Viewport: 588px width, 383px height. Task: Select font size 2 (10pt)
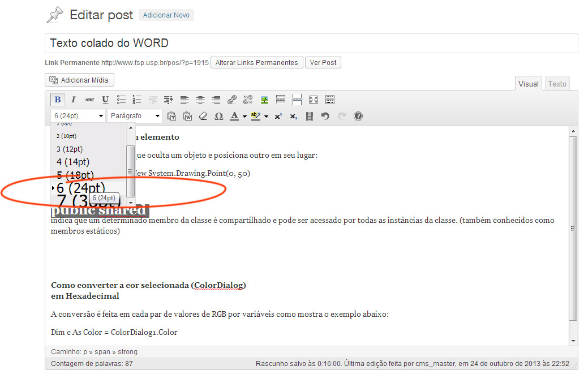point(88,136)
